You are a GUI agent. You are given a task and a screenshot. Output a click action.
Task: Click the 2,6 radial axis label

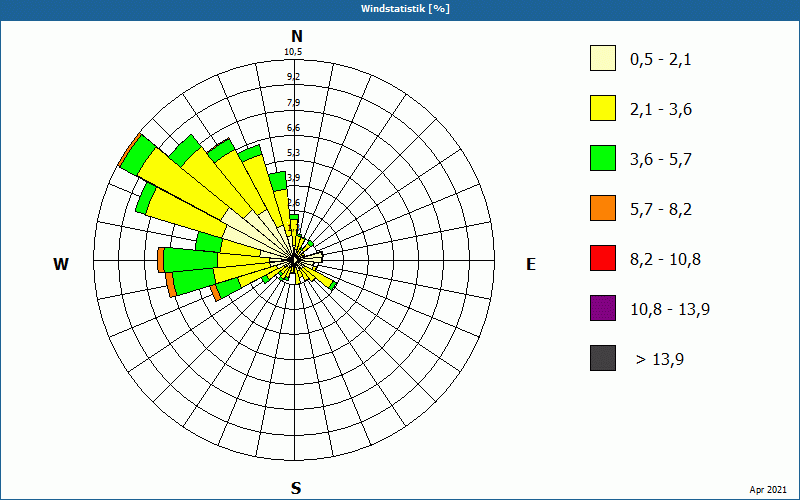point(293,203)
